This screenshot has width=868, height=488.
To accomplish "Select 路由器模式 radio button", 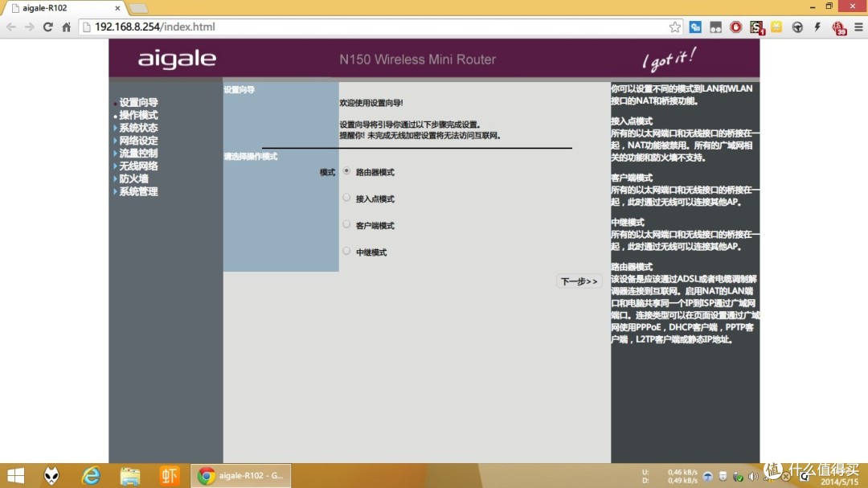I will [346, 171].
